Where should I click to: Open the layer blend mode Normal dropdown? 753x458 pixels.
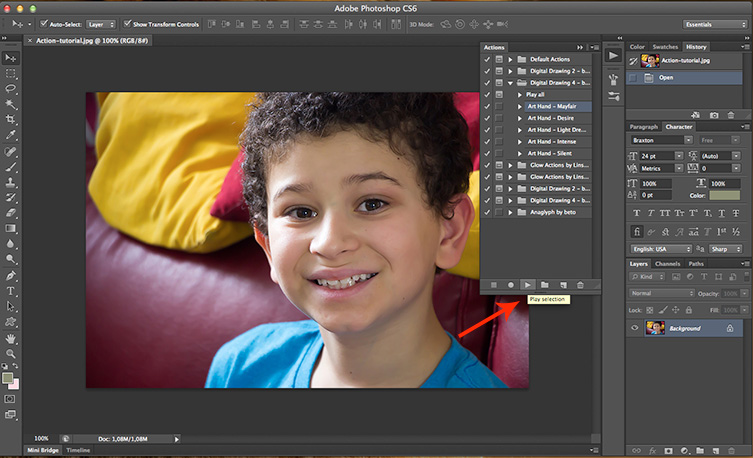click(660, 293)
